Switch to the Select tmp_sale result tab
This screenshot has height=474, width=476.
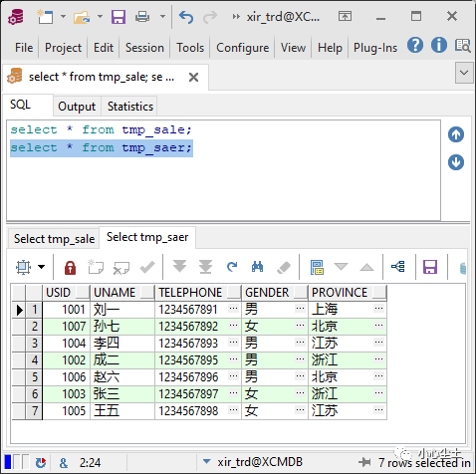[54, 239]
